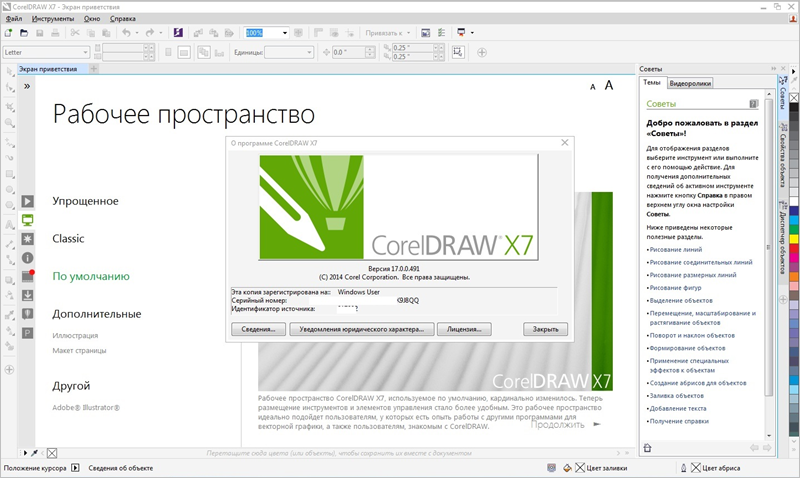
Task: Pick the yellow swatch in color palette
Action: (794, 239)
